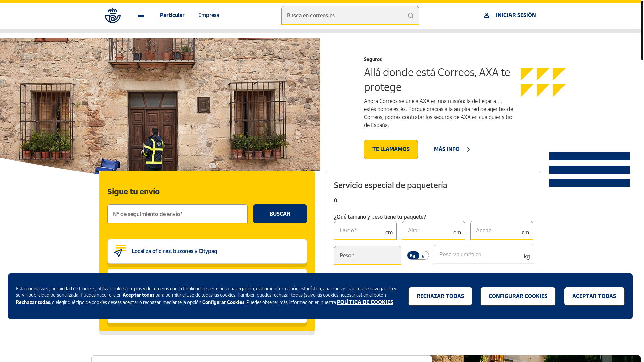
Task: Click Aceptar todas cookies button
Action: (594, 296)
